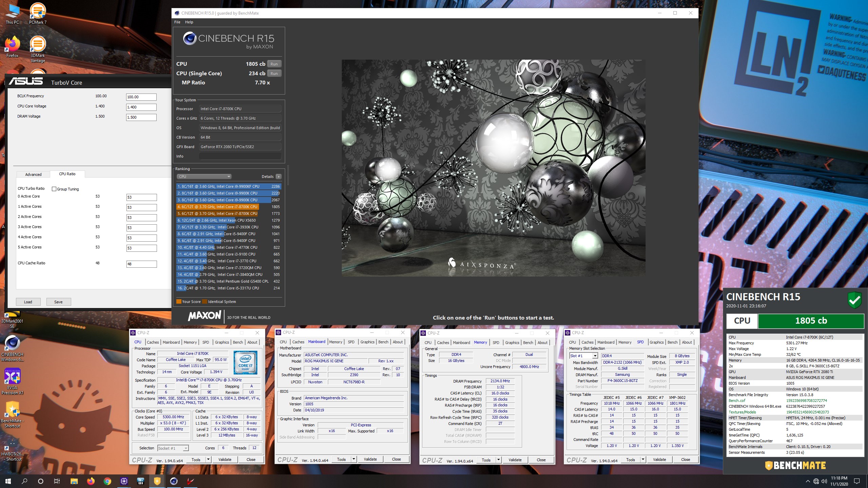Open the CINEBENCH Windows desktop shortcut

point(12,348)
